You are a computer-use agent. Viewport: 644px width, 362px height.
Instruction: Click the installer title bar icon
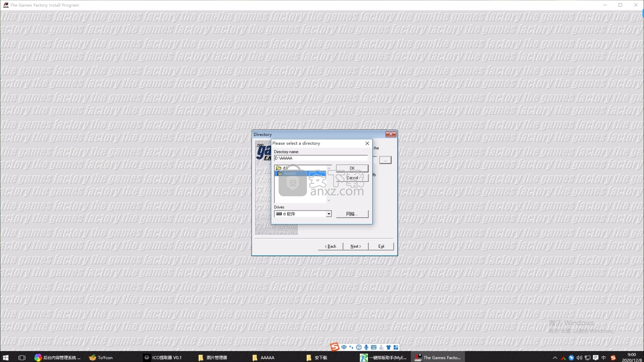click(x=6, y=5)
